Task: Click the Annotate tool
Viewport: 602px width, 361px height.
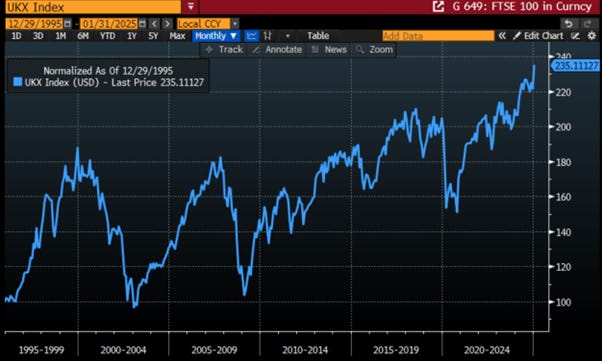Action: coord(278,50)
